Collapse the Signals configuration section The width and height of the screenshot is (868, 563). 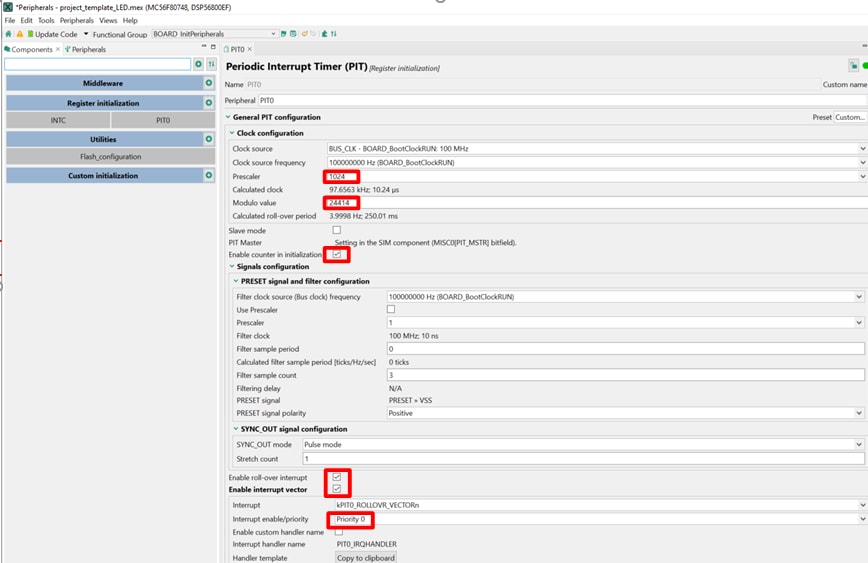pos(233,267)
